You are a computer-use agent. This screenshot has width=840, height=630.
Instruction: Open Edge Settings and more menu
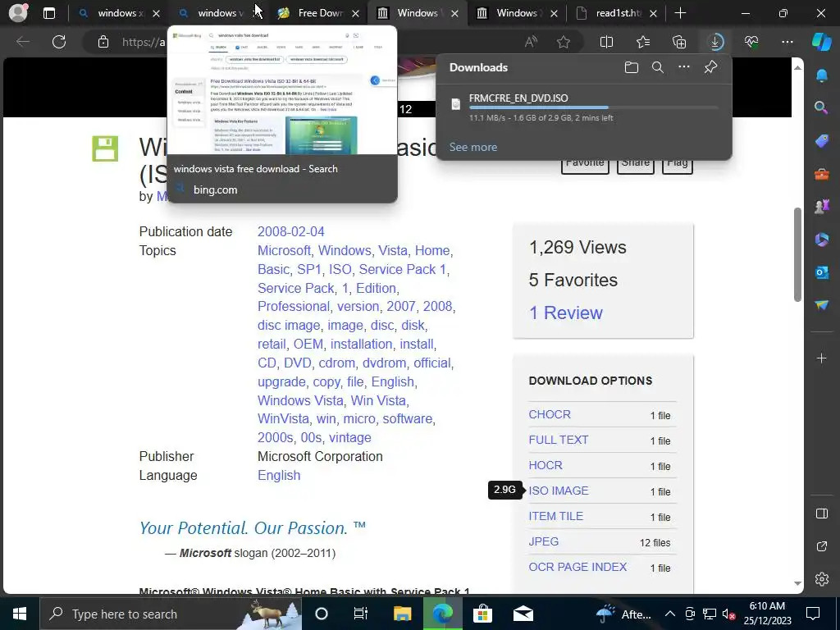pos(787,42)
